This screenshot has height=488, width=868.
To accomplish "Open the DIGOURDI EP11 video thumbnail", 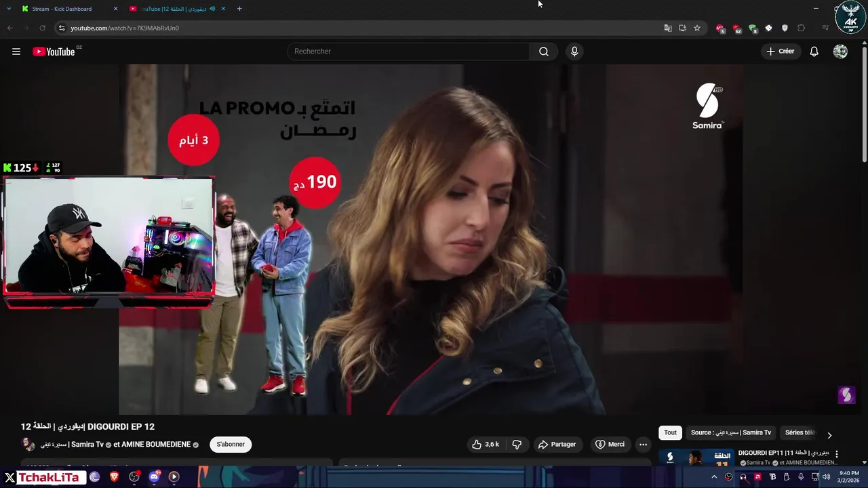I will 696,458.
